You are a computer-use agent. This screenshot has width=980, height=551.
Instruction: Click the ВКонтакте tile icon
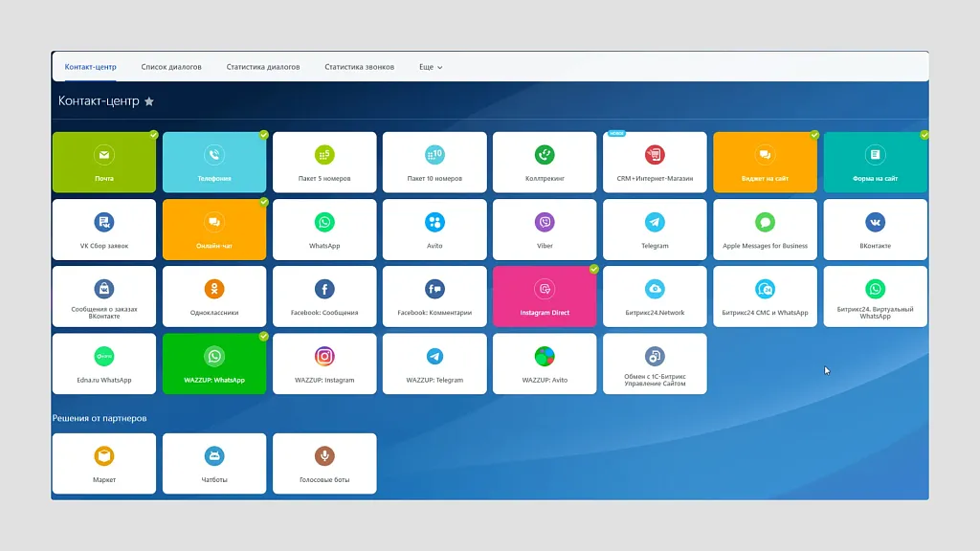pyautogui.click(x=875, y=222)
